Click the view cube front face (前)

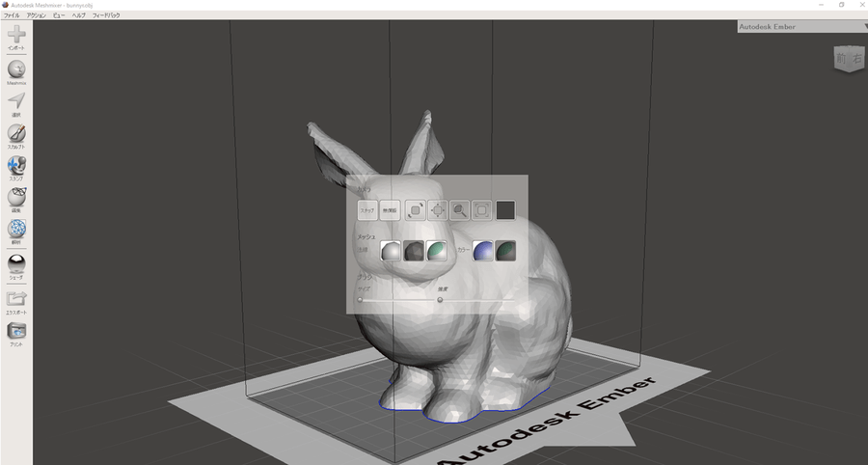[841, 59]
